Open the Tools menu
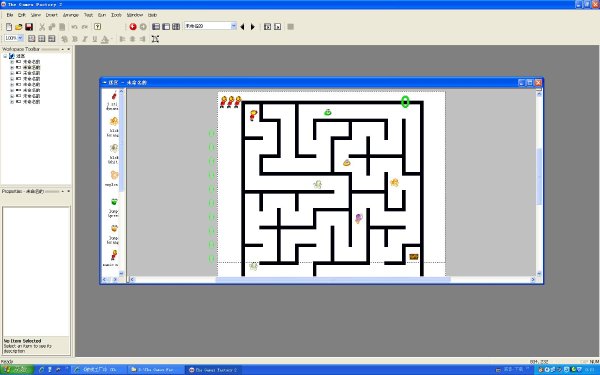 [x=116, y=15]
